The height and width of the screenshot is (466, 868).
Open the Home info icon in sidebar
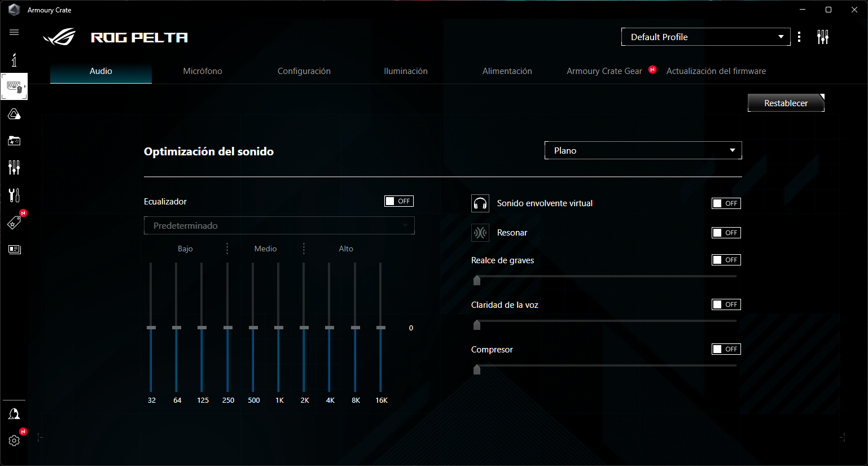coord(14,59)
